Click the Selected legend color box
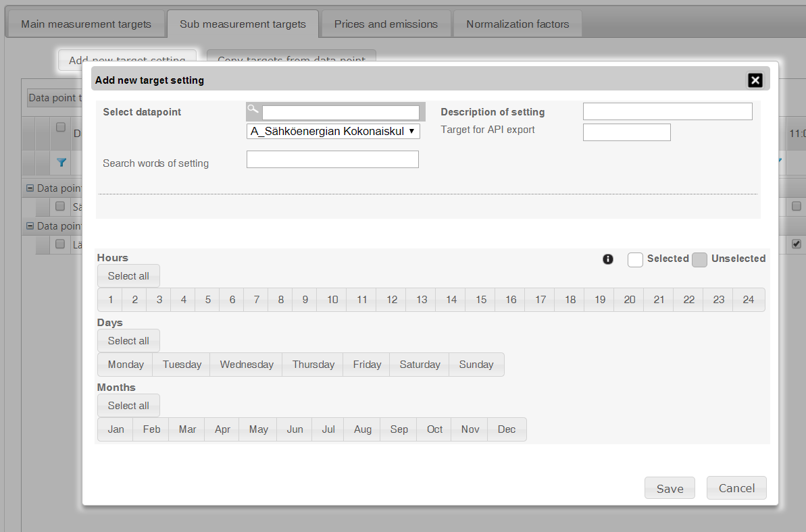Image resolution: width=806 pixels, height=532 pixels. coord(635,260)
